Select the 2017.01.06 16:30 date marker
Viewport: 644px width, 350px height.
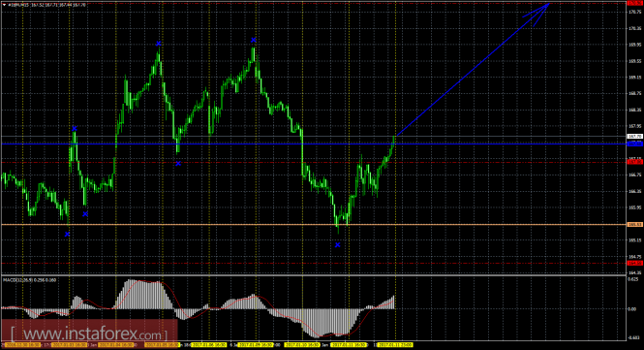pos(209,344)
